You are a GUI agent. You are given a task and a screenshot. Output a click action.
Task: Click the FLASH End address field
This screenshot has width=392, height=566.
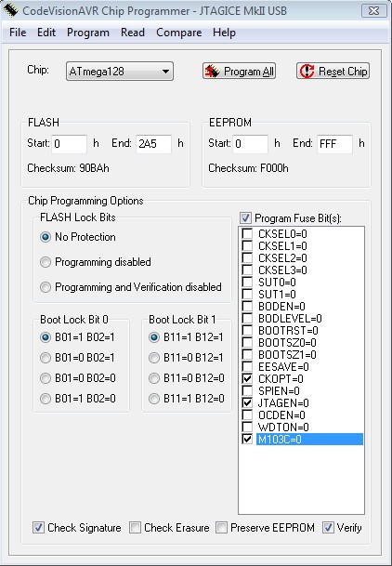tap(153, 144)
